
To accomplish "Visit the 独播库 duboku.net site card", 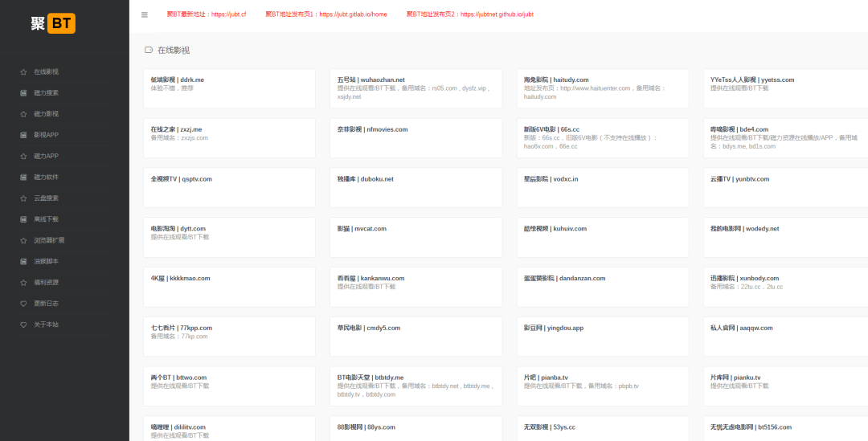I will [416, 187].
